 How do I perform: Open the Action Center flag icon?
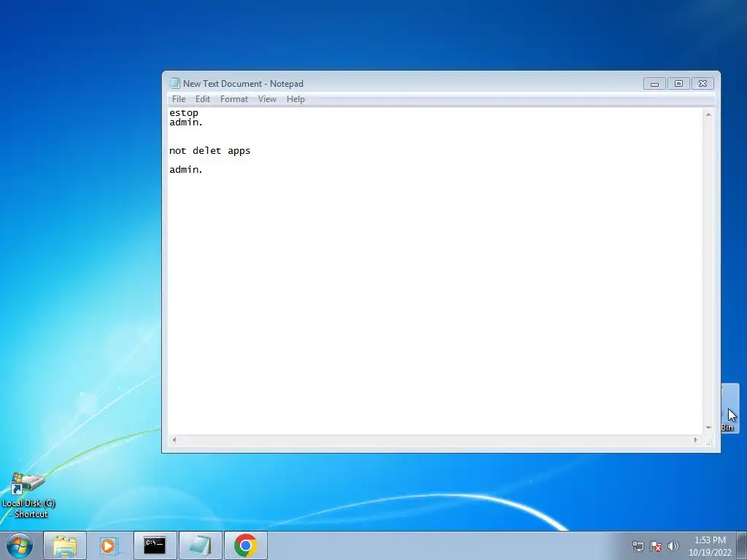[x=656, y=546]
